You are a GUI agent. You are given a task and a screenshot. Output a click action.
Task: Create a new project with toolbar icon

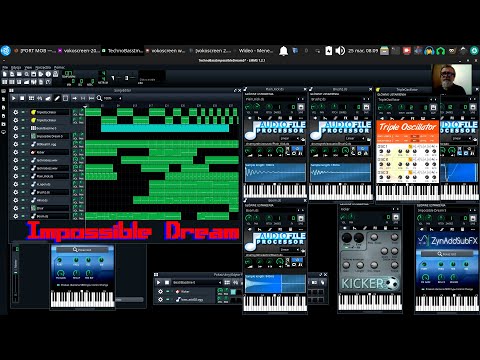point(5,74)
